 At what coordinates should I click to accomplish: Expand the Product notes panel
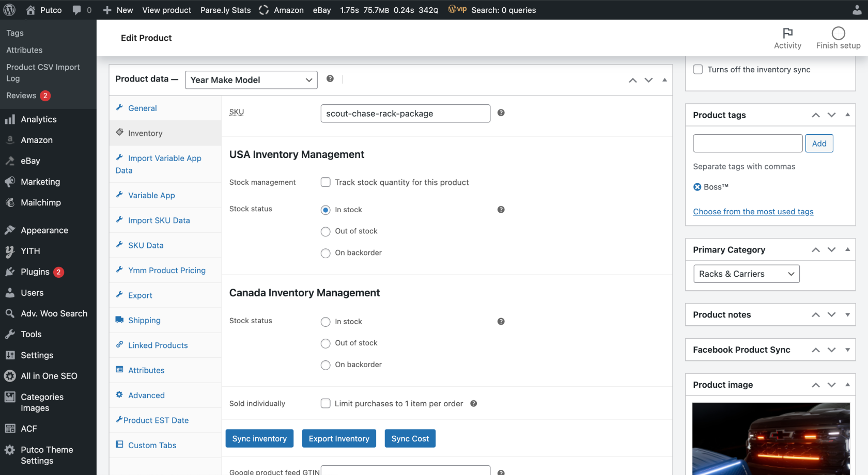point(847,315)
